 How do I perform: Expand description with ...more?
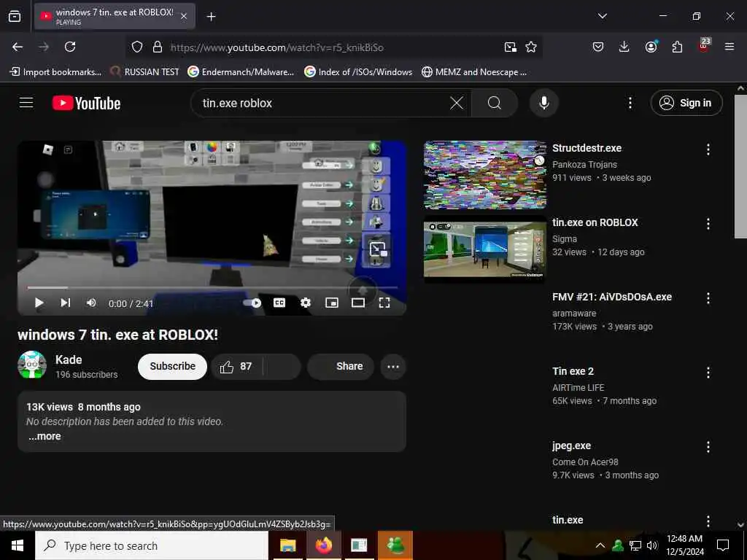point(44,436)
